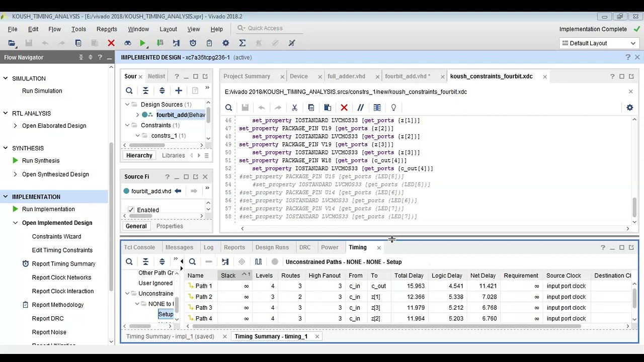
Task: Open editor settings gear icon
Action: pyautogui.click(x=629, y=108)
